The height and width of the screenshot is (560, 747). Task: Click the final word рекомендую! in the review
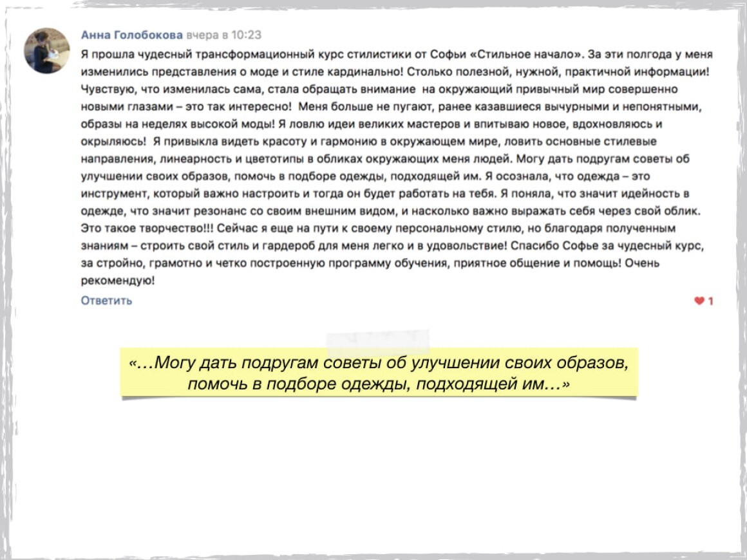coord(118,281)
